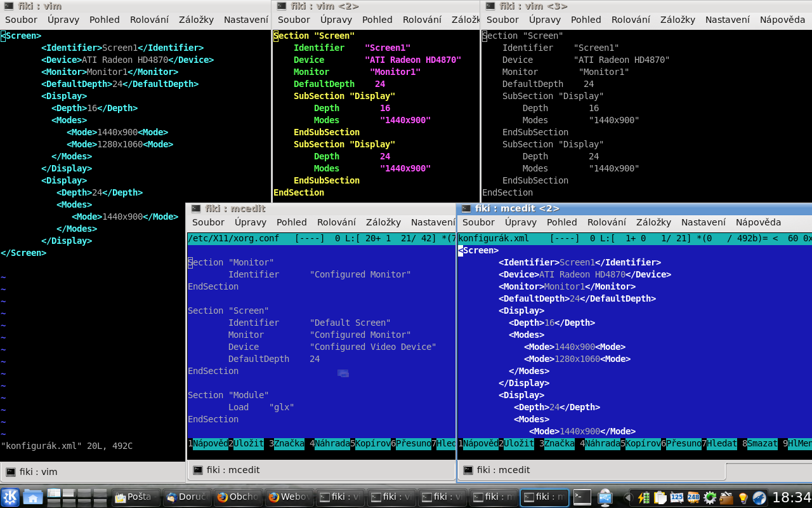Click the '"Configured Video Device"' value in xorg.conf

373,347
